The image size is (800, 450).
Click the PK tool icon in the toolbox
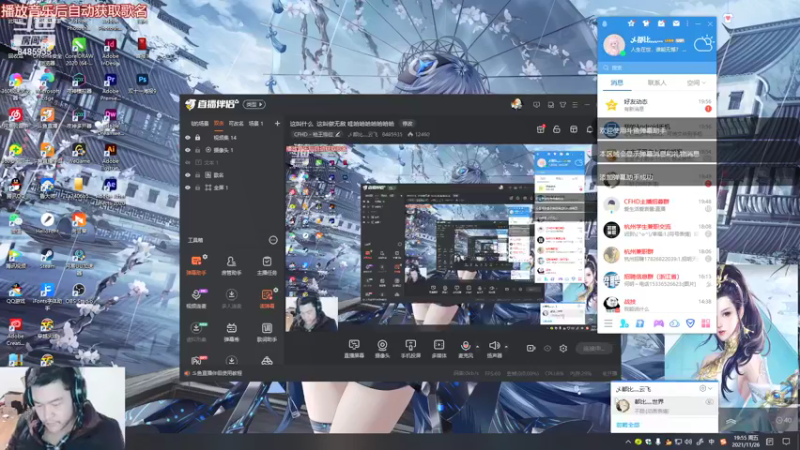click(196, 360)
